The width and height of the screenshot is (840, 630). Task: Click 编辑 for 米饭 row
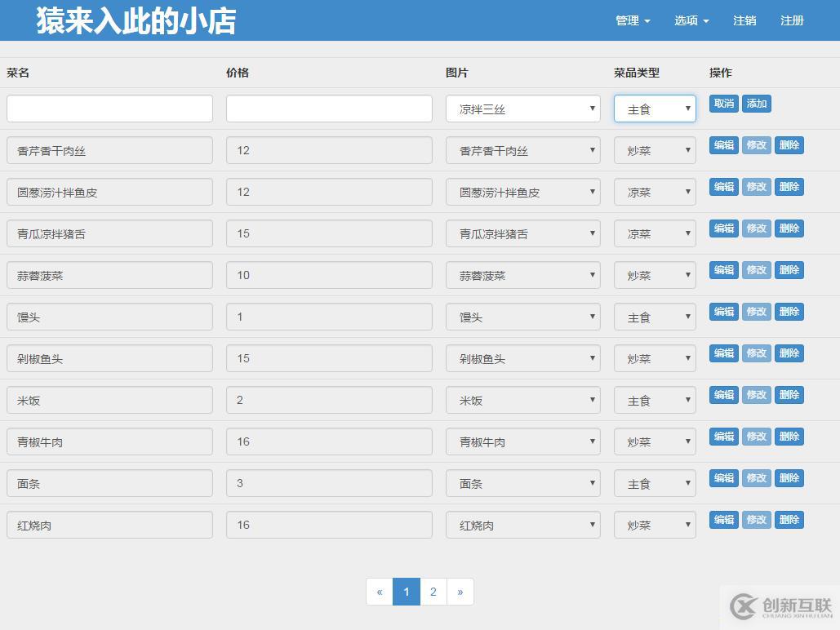(724, 395)
